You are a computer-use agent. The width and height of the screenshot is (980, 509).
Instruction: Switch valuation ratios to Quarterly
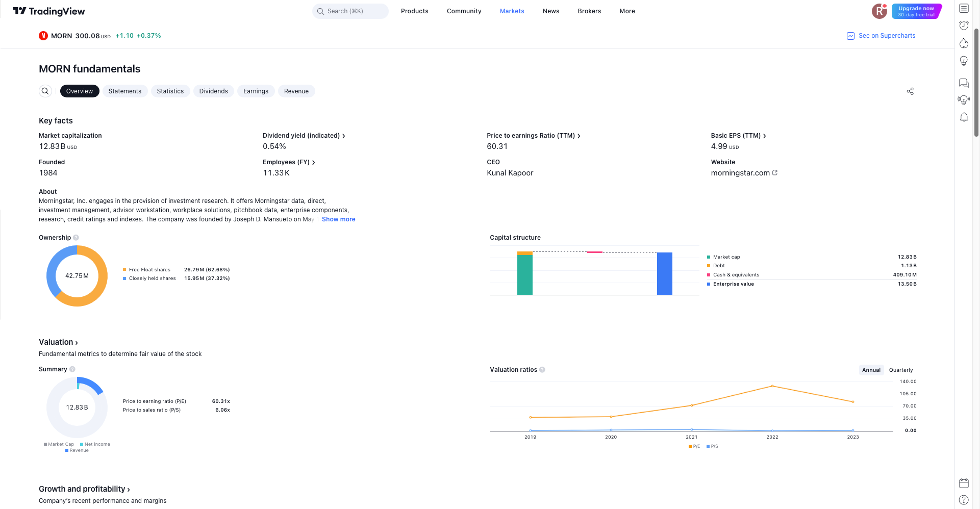(901, 370)
